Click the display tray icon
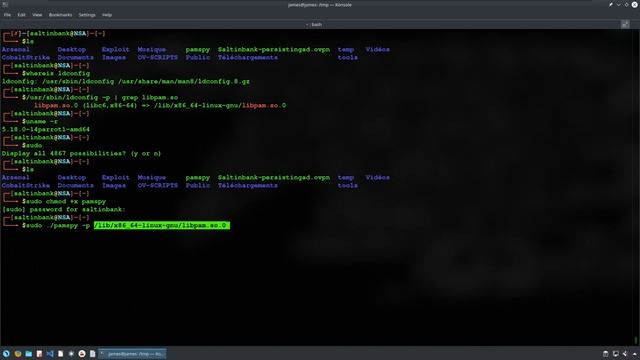The width and height of the screenshot is (640, 360). pyautogui.click(x=616, y=354)
